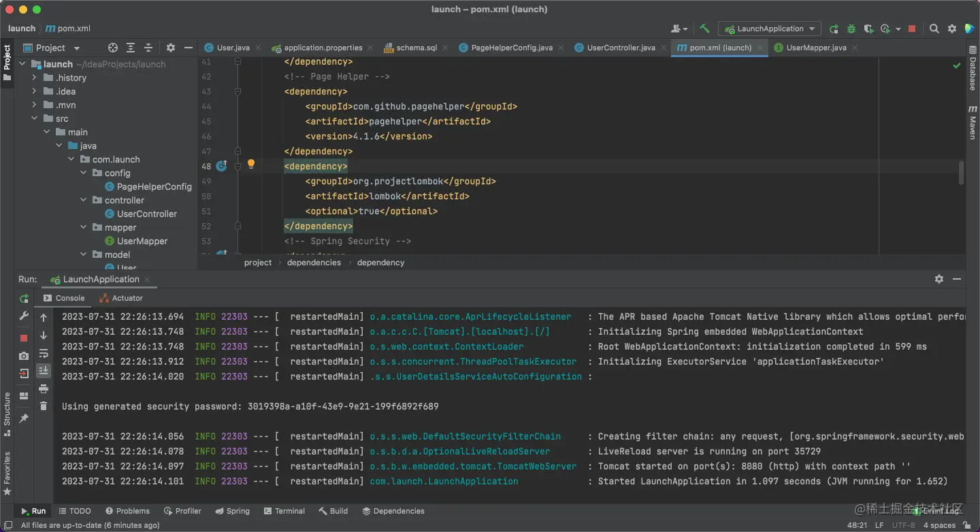This screenshot has width=980, height=532.
Task: Toggle soft-wrap in console
Action: [x=44, y=353]
